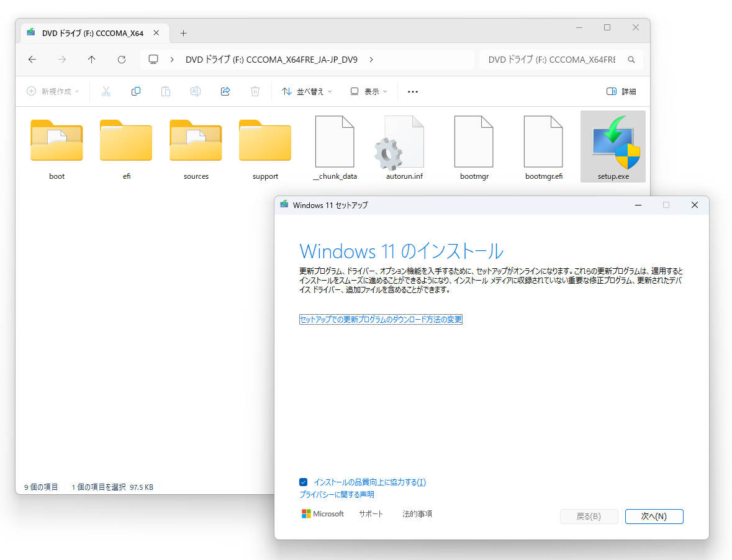
Task: Select the Cut icon in the toolbar
Action: 106,91
